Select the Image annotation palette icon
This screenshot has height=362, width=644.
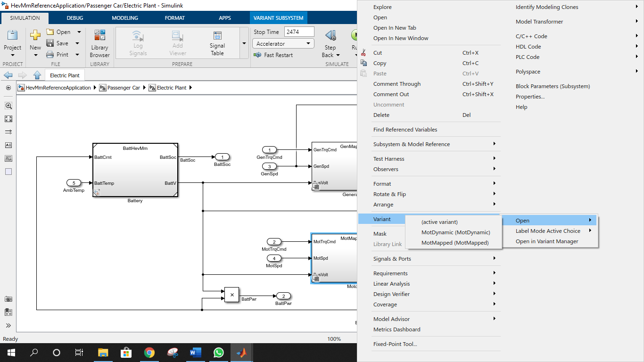click(x=8, y=158)
